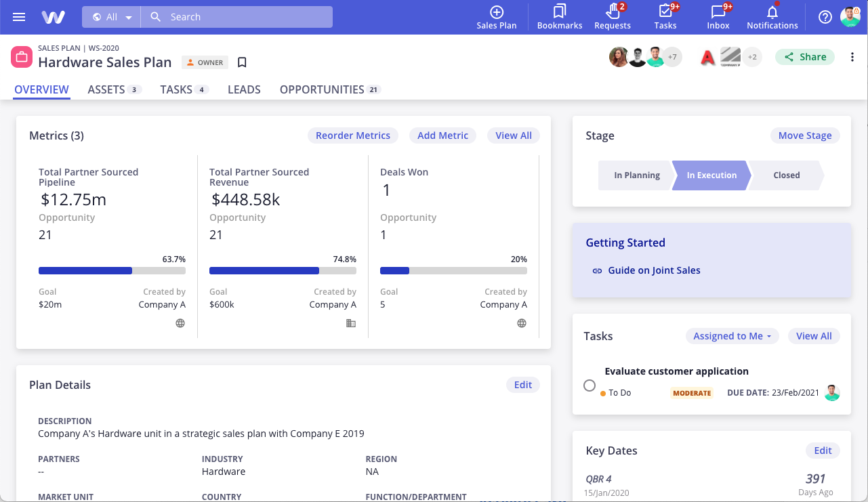Click globe icon under Pipeline metric
868x502 pixels.
click(x=180, y=323)
